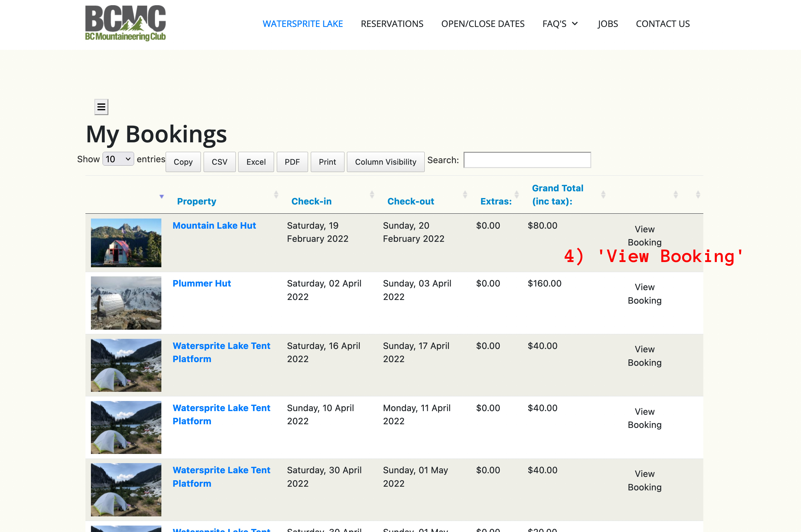This screenshot has height=532, width=801.
Task: Click the Check-out column header text
Action: [x=411, y=201]
